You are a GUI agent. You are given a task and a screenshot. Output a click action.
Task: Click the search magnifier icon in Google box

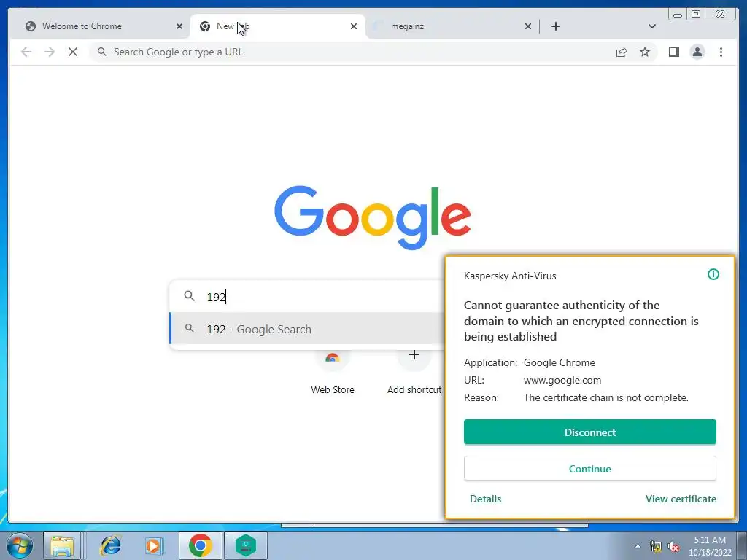189,296
